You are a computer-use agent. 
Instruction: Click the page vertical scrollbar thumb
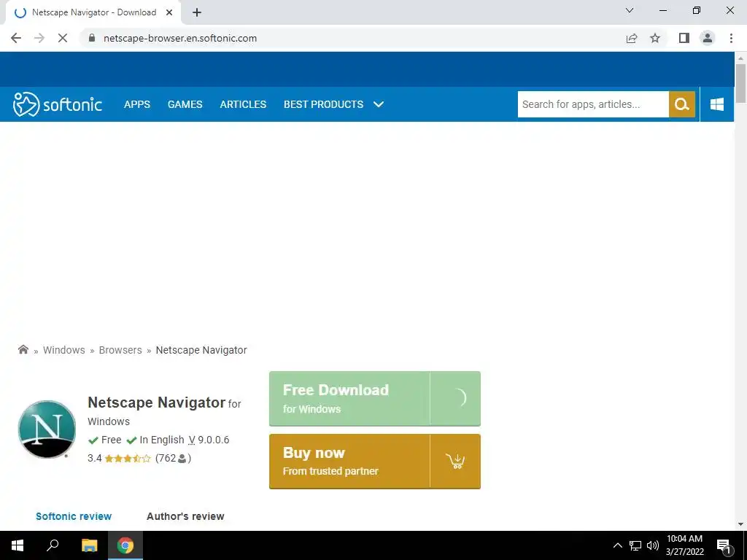(x=740, y=83)
